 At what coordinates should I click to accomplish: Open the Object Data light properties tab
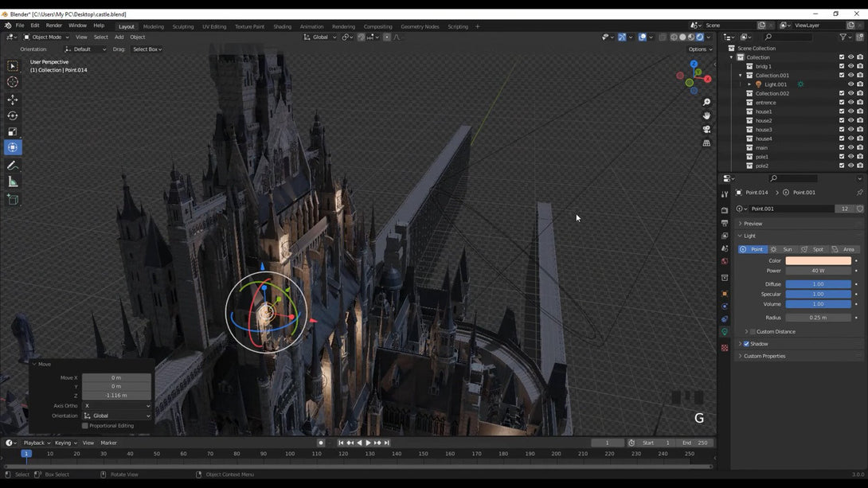pyautogui.click(x=725, y=332)
